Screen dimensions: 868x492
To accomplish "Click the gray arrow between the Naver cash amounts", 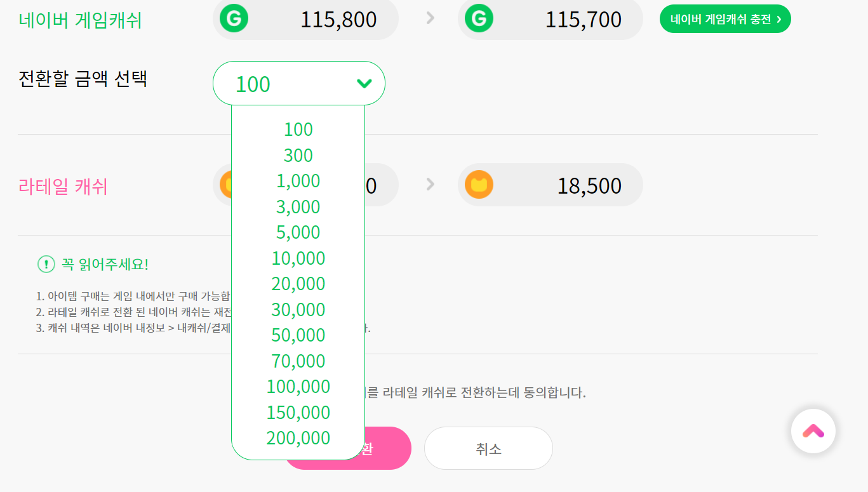I will click(430, 18).
